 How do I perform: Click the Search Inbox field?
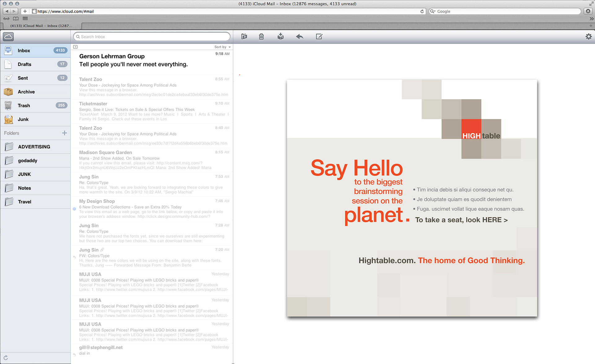152,37
